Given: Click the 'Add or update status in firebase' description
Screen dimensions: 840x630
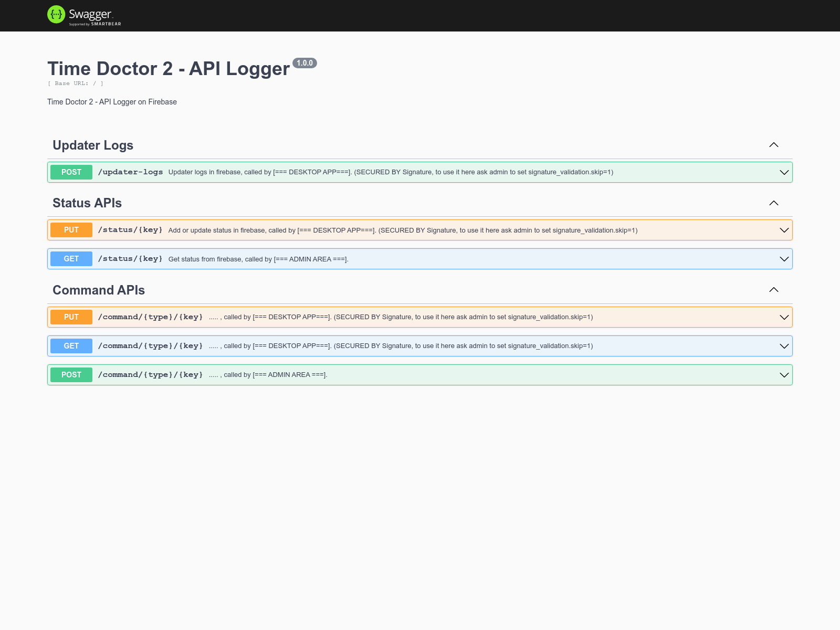Looking at the screenshot, I should click(x=403, y=230).
